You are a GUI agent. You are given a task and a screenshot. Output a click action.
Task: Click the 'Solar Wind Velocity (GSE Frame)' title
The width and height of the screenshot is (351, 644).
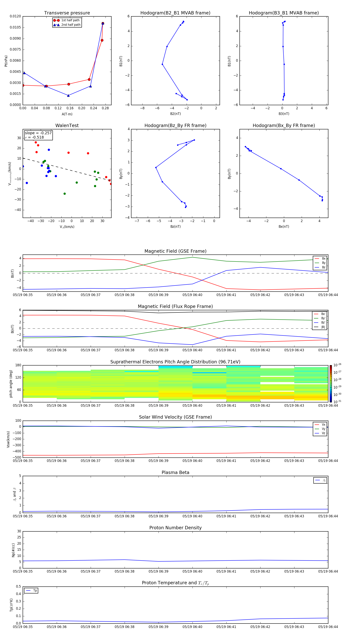[x=175, y=417]
